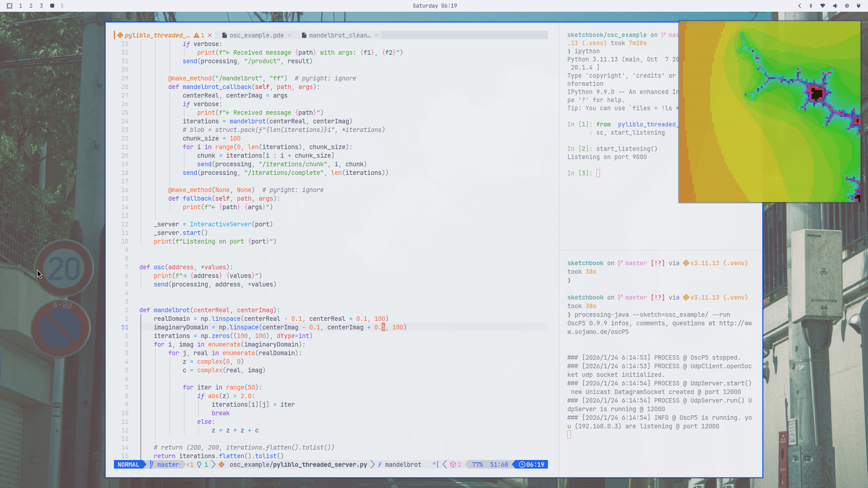
Task: Click the NORMAL mode indicator
Action: click(x=128, y=465)
